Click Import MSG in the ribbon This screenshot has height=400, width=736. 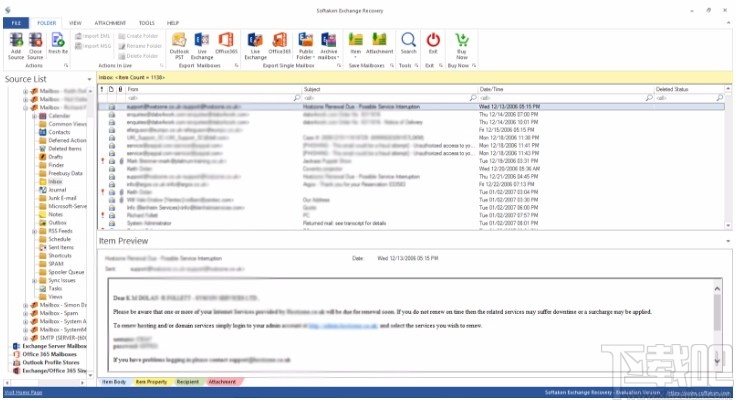click(93, 46)
